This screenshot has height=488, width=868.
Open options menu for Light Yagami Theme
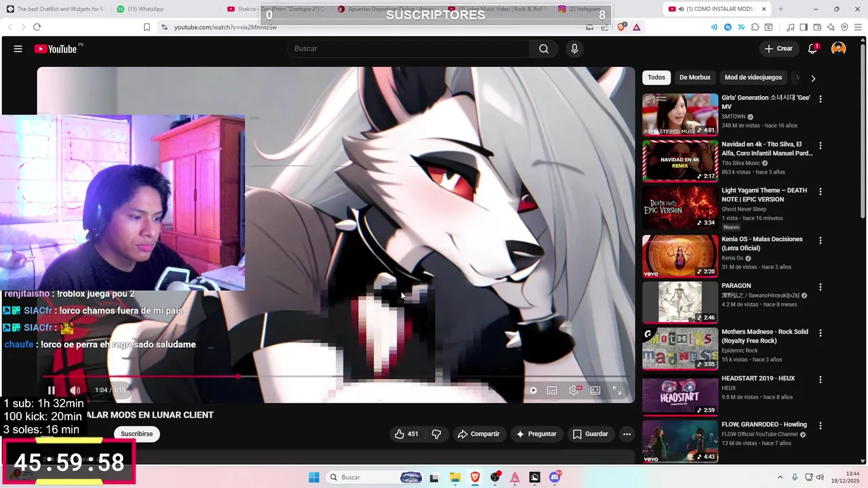pos(821,192)
